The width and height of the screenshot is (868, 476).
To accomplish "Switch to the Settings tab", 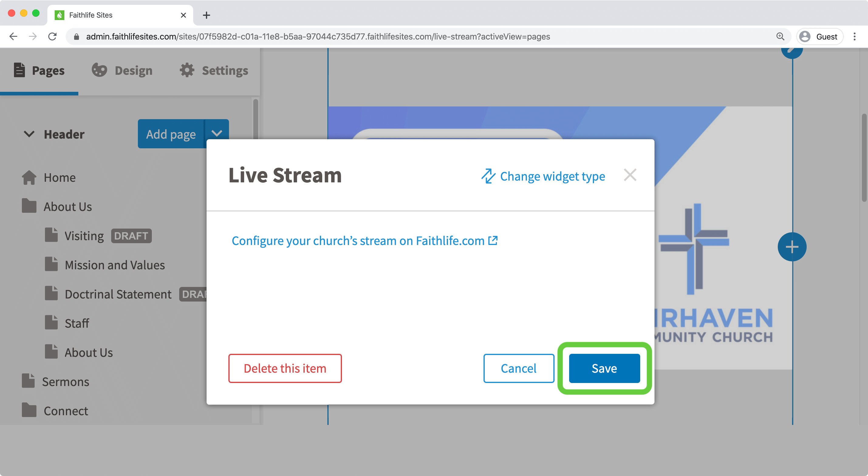I will pyautogui.click(x=214, y=71).
